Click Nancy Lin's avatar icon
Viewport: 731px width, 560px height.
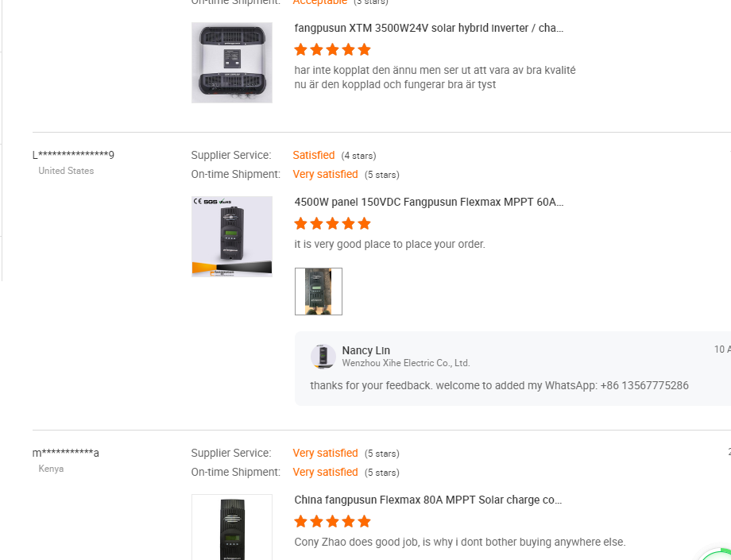tap(323, 357)
